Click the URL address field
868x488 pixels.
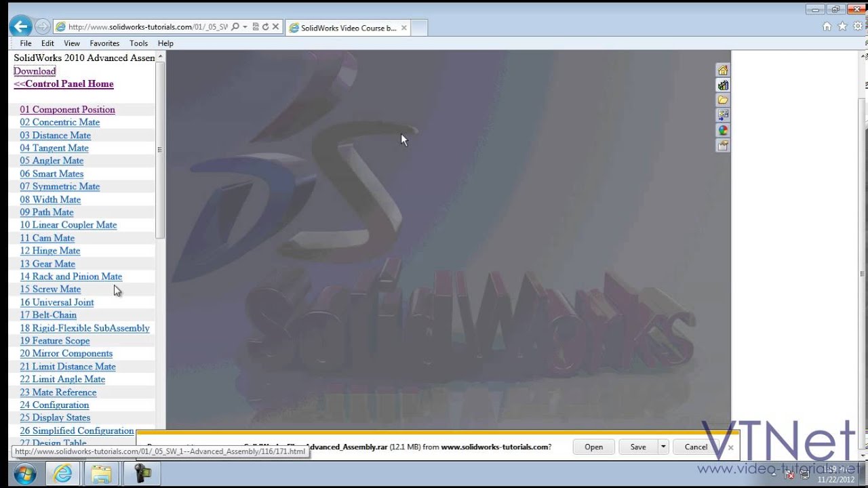point(148,27)
